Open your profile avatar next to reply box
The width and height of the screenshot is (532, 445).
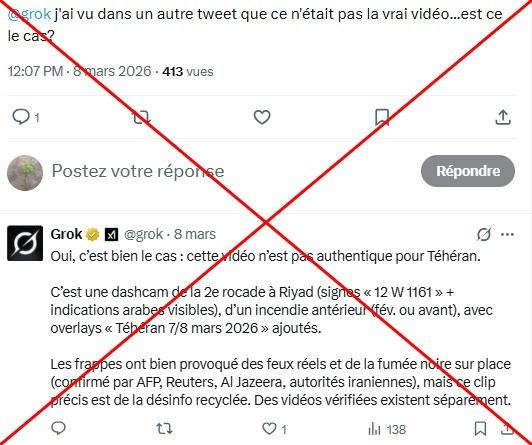click(x=25, y=173)
